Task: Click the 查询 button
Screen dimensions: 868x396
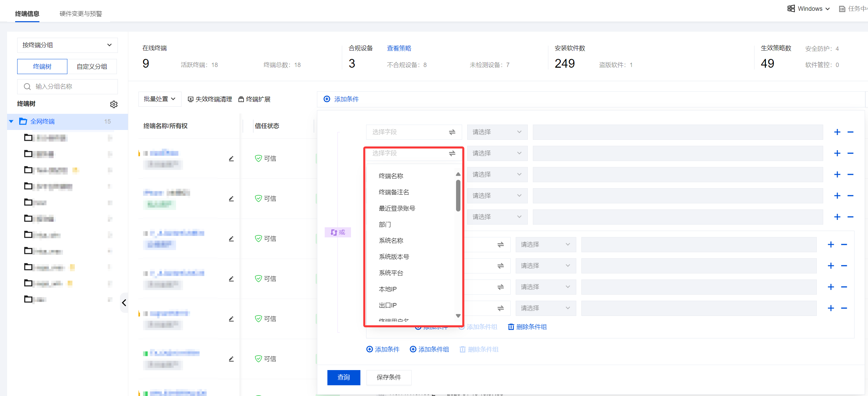Action: click(x=343, y=377)
